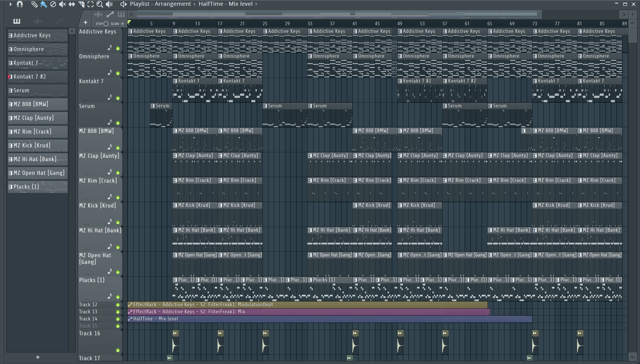Click the Addictive Keys track instrument note icon
640x364 pixels.
tap(110, 47)
